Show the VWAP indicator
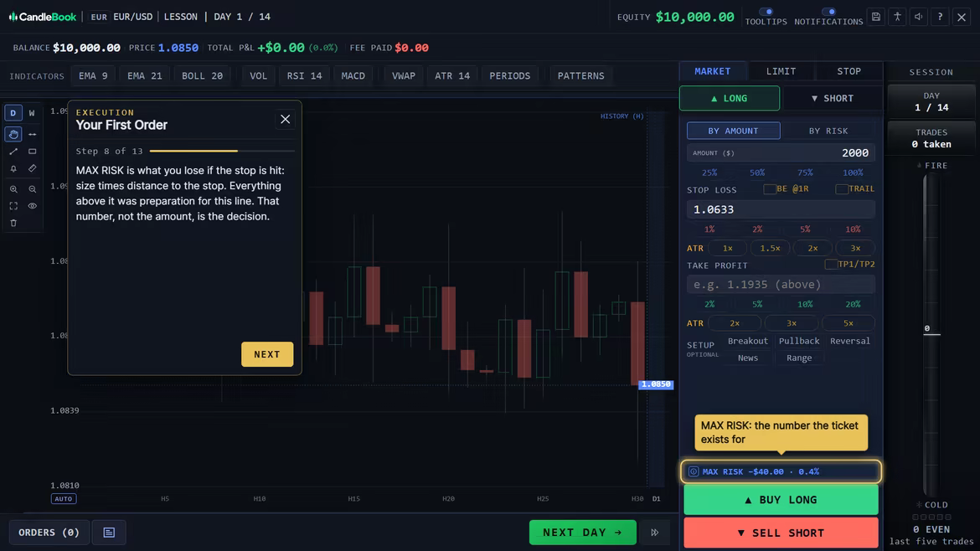The width and height of the screenshot is (980, 551). pos(403,75)
